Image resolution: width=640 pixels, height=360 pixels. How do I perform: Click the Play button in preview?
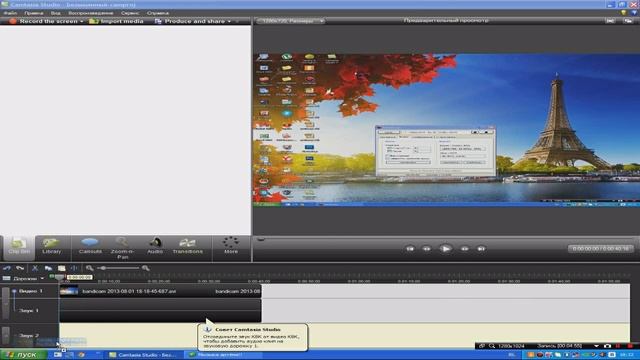[x=445, y=249]
